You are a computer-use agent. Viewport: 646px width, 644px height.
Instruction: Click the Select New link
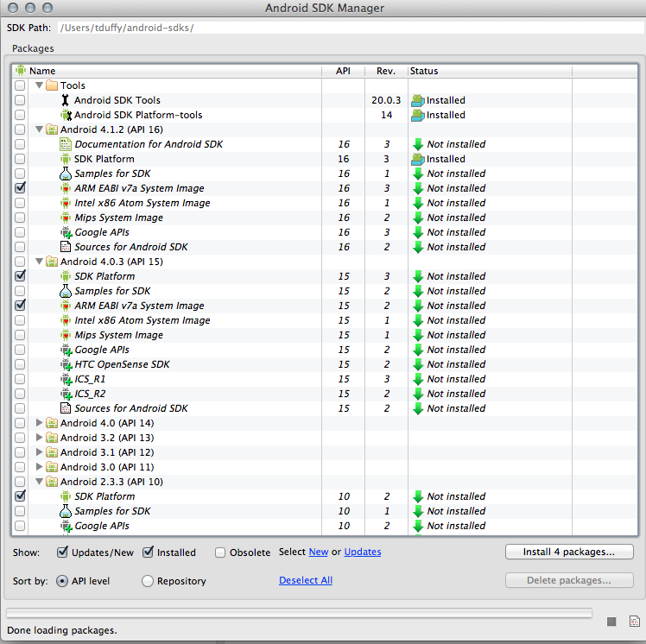click(x=319, y=552)
